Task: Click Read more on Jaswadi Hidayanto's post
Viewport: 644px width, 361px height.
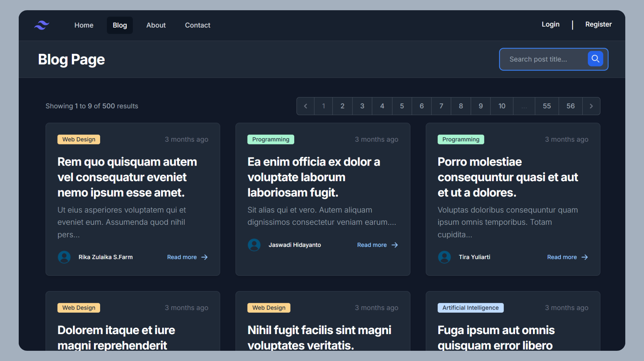Action: tap(377, 245)
